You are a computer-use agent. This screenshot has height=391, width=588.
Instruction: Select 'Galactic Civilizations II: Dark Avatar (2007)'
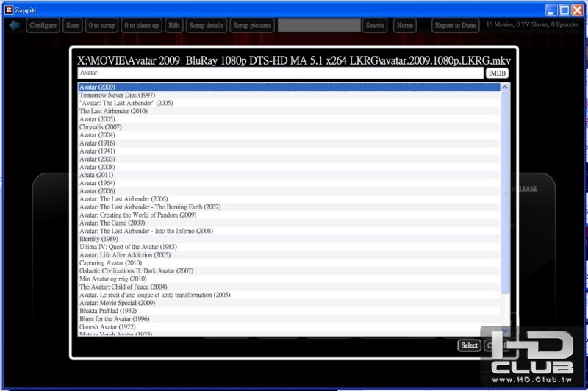[x=289, y=271]
